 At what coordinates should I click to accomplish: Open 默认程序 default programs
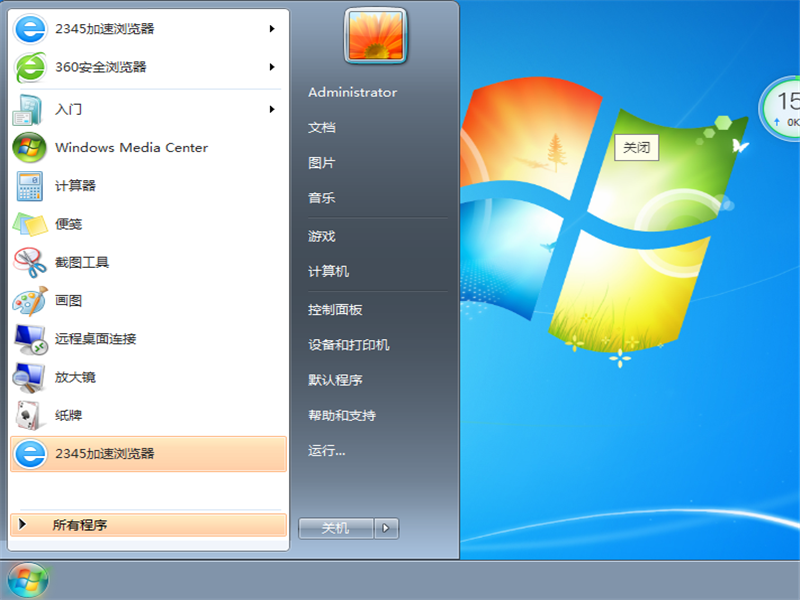click(335, 380)
